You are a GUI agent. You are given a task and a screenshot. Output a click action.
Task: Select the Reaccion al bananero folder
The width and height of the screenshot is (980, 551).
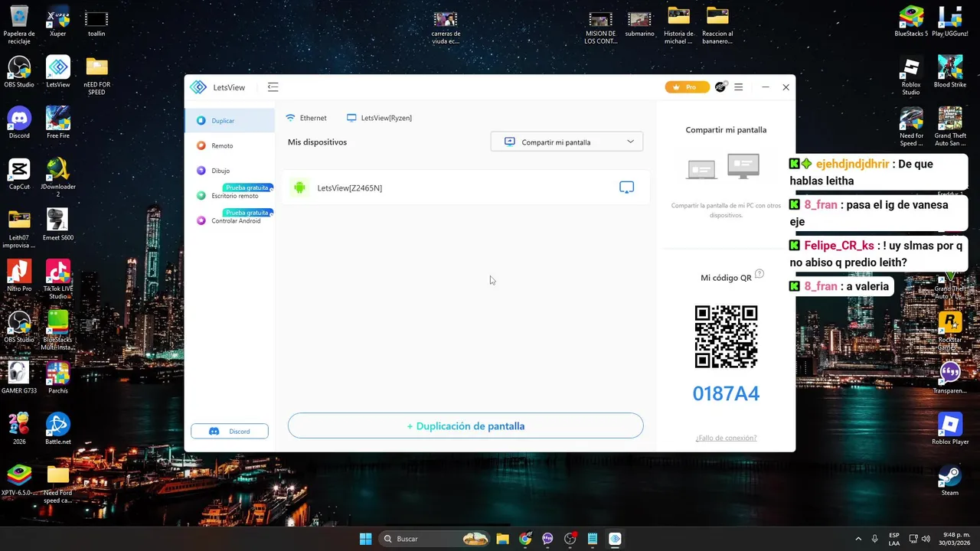[x=717, y=24]
